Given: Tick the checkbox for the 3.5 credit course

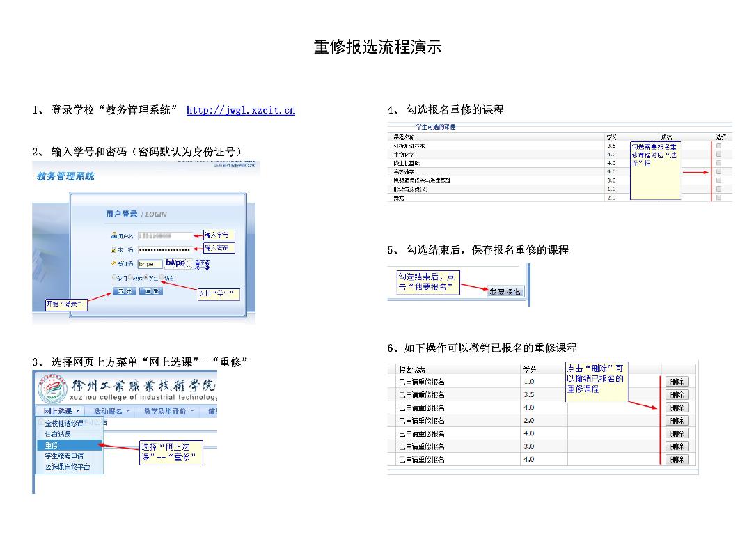Looking at the screenshot, I should pyautogui.click(x=718, y=146).
